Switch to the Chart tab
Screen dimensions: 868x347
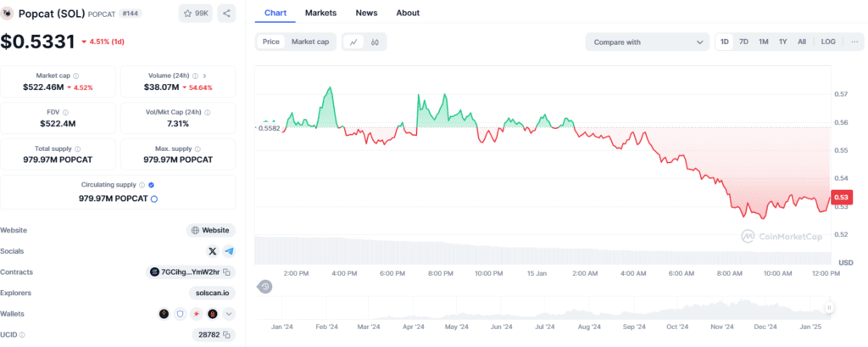pos(275,13)
